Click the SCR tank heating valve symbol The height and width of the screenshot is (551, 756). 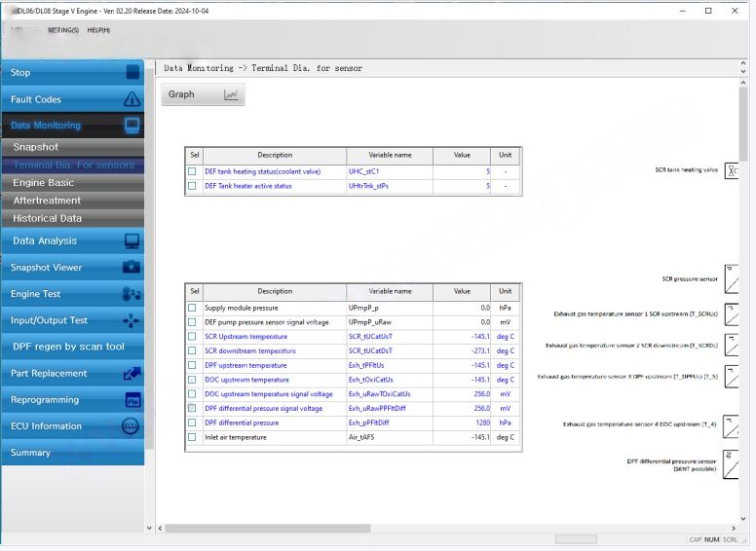coord(732,170)
